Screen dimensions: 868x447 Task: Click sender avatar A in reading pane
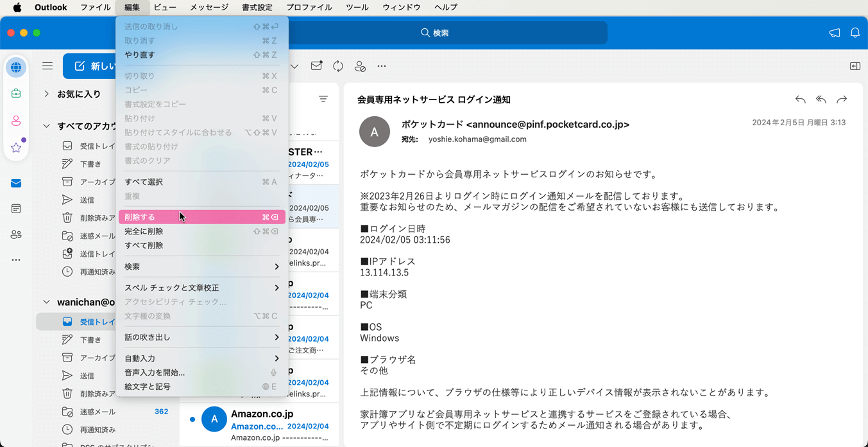tap(375, 132)
